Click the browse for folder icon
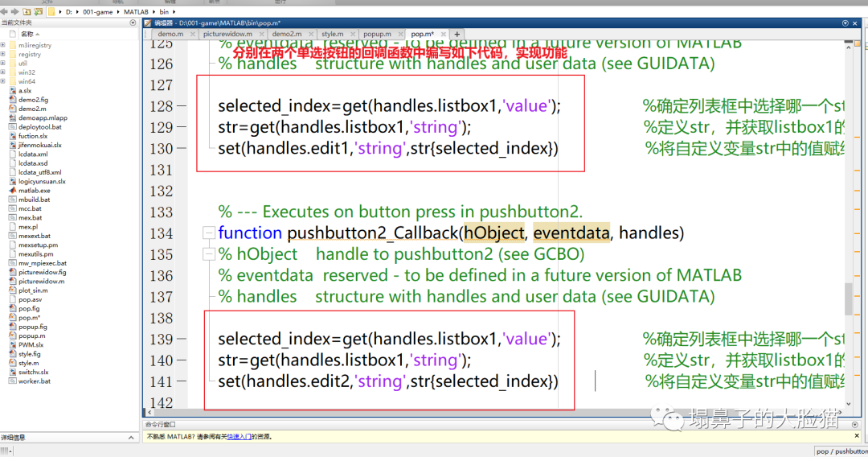 pos(39,11)
